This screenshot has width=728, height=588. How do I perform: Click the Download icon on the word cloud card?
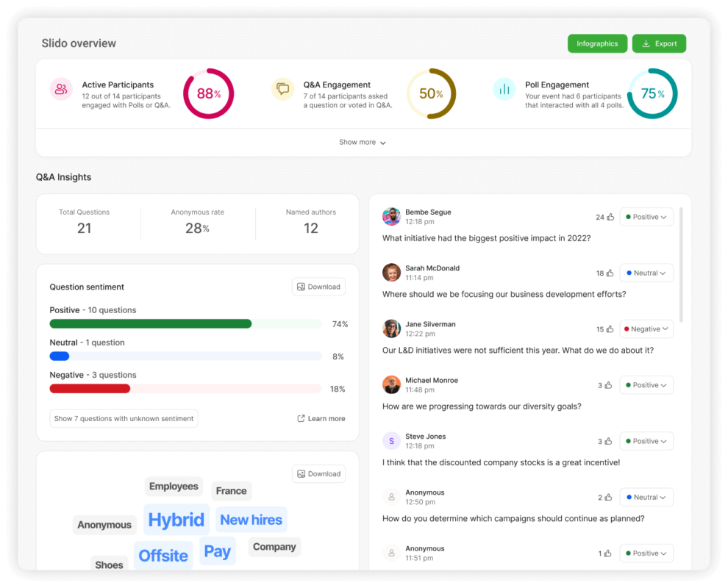click(301, 473)
